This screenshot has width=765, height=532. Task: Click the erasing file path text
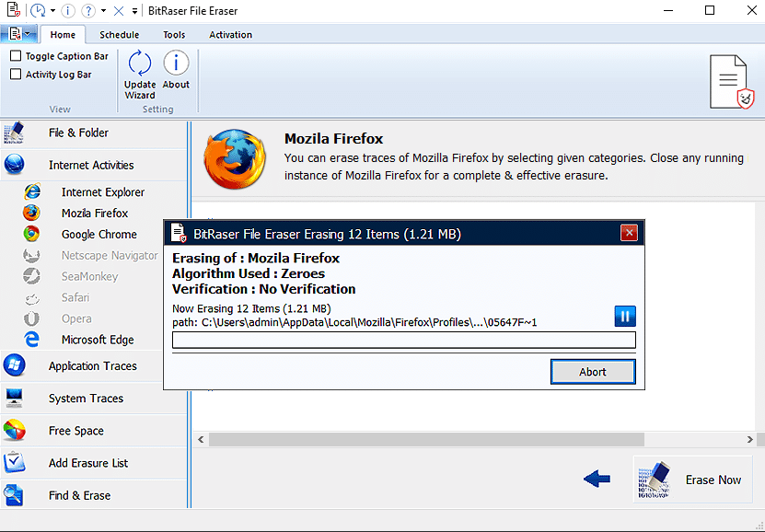coord(354,322)
